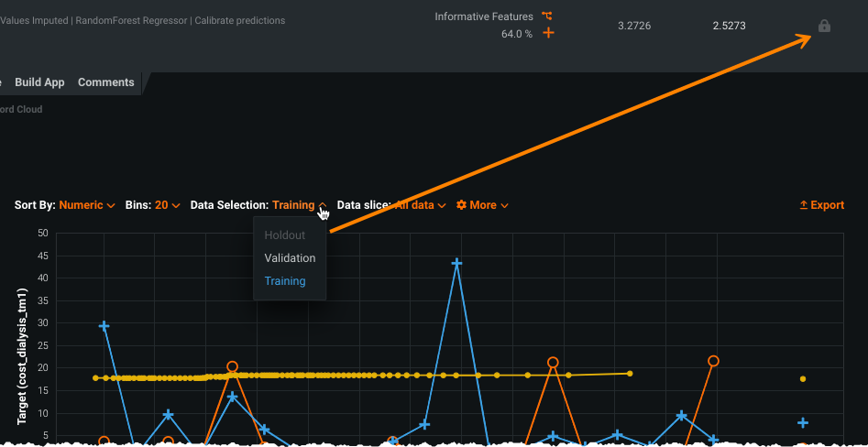Click the gear icon beside More
Viewport: 868px width, 447px height.
(461, 205)
